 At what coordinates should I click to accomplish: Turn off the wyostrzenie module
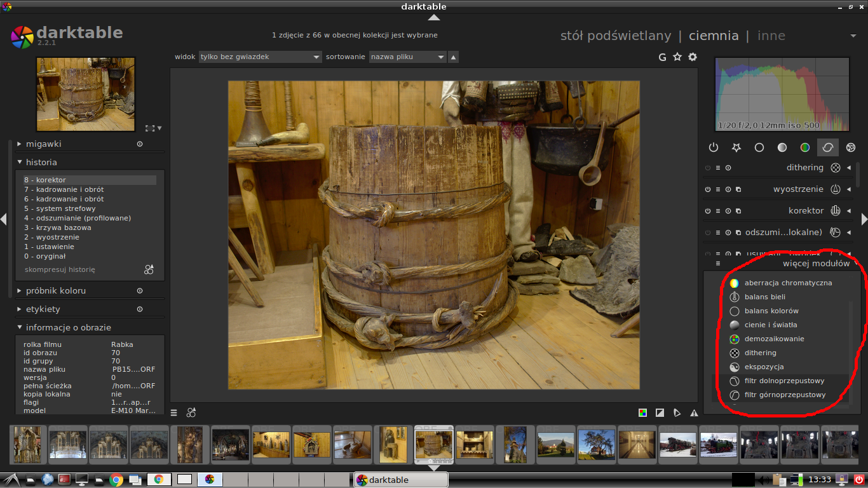coord(707,189)
